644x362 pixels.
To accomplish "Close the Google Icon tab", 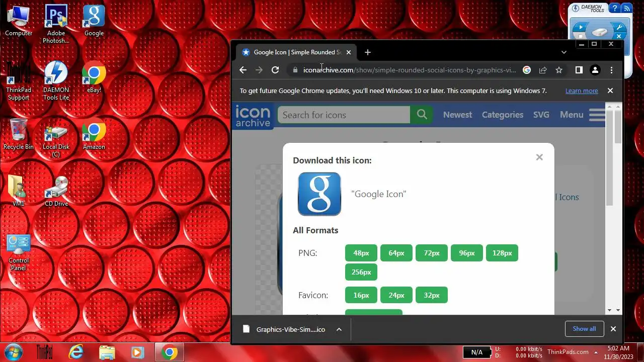I will (x=348, y=52).
